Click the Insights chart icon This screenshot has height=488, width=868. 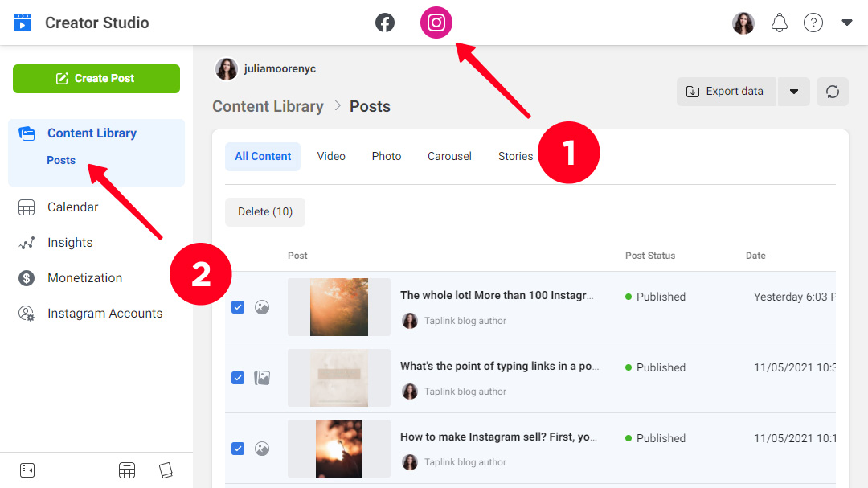27,243
